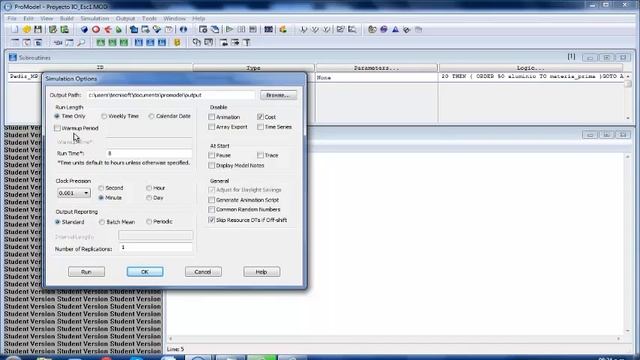Open the Simulation menu
This screenshot has height=360, width=640.
(94, 18)
